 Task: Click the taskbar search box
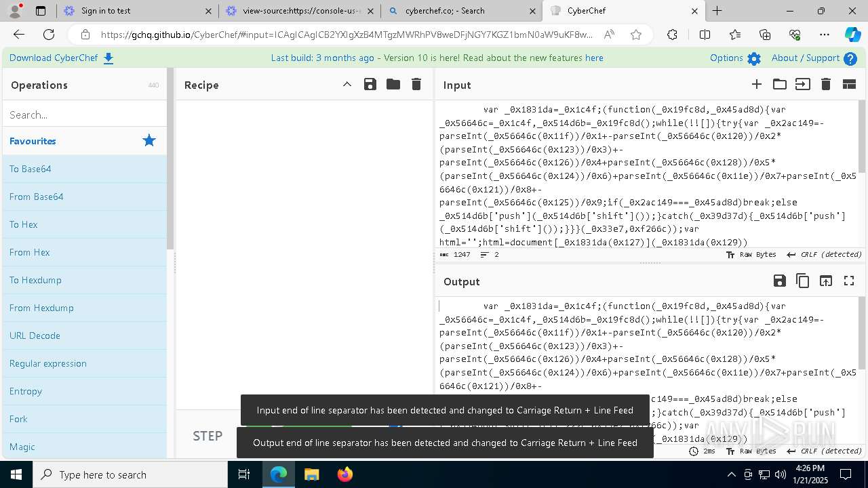[x=130, y=474]
